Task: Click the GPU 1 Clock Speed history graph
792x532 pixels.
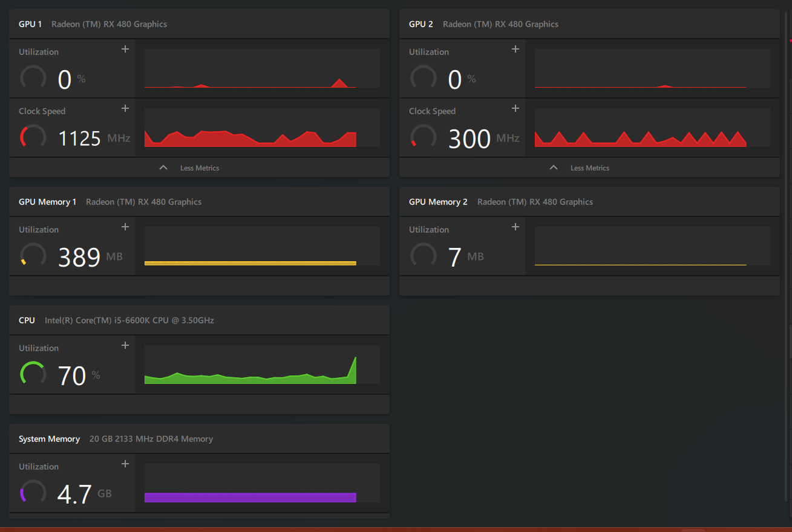Action: (x=262, y=128)
